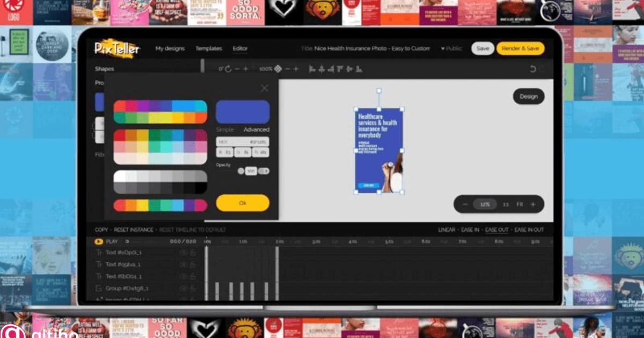
Task: Toggle visibility of Text #eDp0l_1 layer
Action: [183, 252]
